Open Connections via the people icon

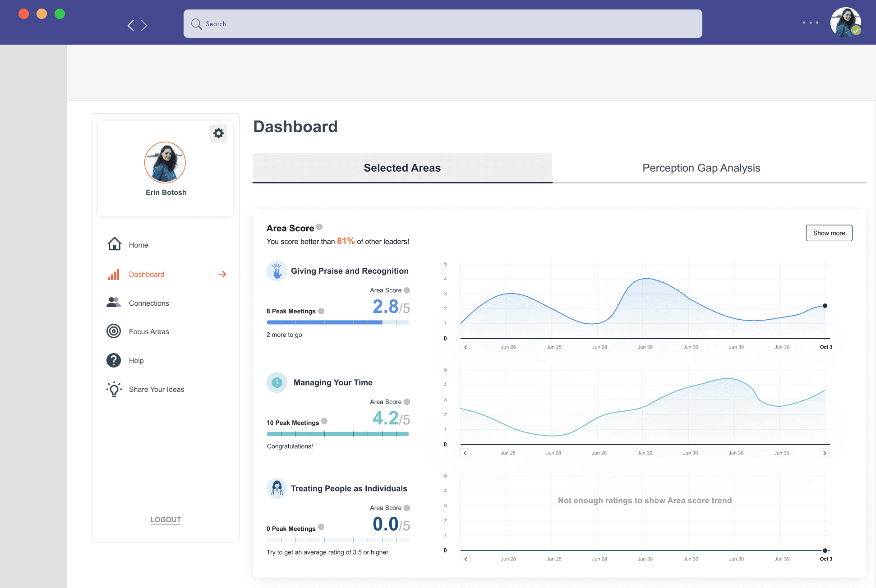[114, 303]
